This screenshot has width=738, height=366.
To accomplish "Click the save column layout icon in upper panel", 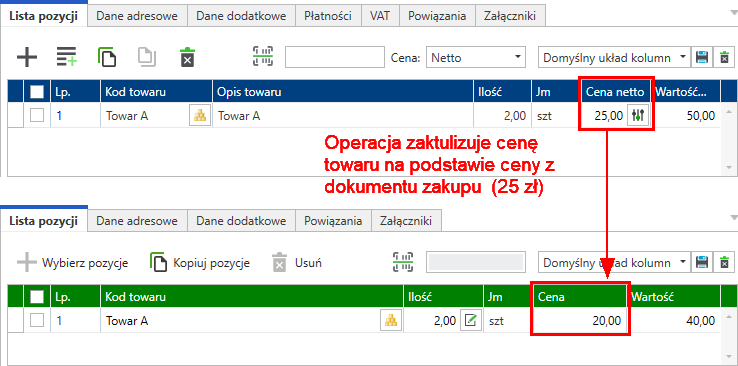I will point(702,58).
